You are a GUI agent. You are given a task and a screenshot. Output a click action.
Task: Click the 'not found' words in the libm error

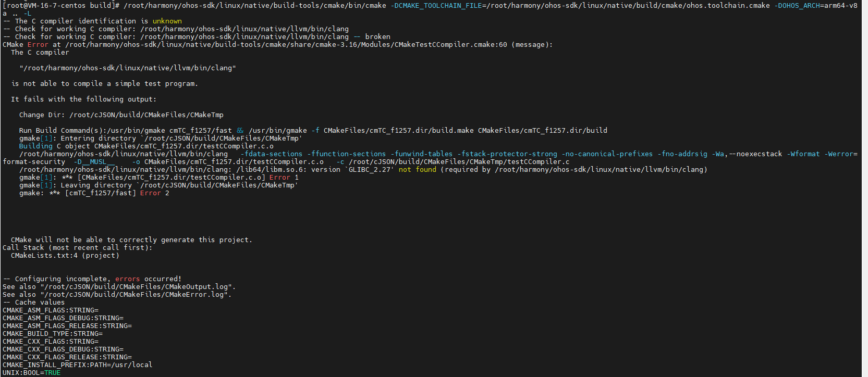[x=418, y=170]
